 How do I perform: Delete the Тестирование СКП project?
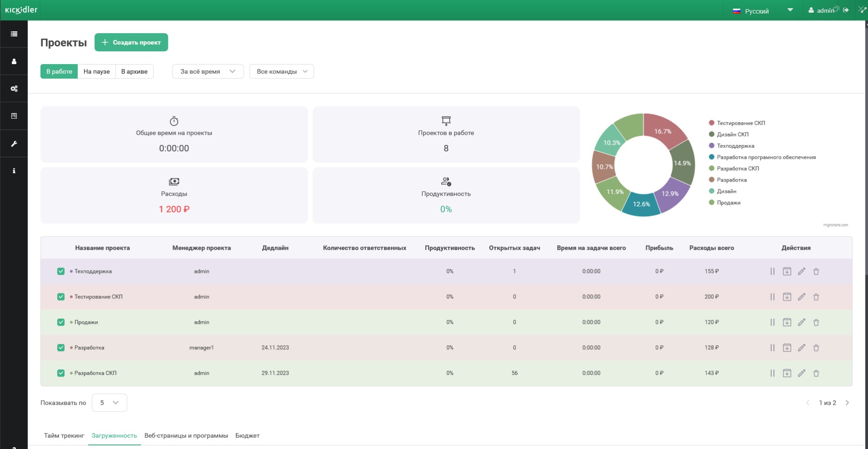click(816, 297)
